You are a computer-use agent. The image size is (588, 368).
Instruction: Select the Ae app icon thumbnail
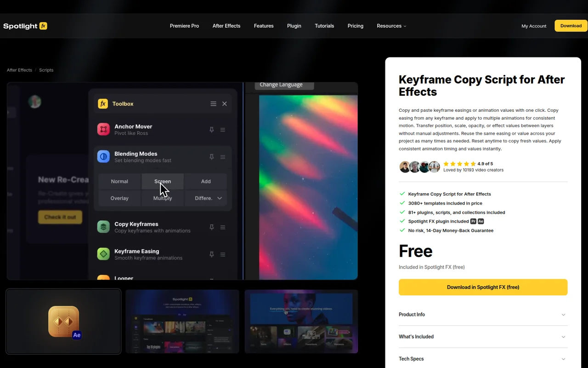[63, 321]
